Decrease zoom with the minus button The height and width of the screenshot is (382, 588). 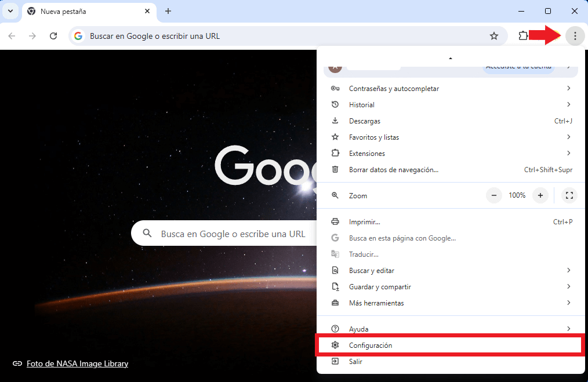[x=494, y=195]
